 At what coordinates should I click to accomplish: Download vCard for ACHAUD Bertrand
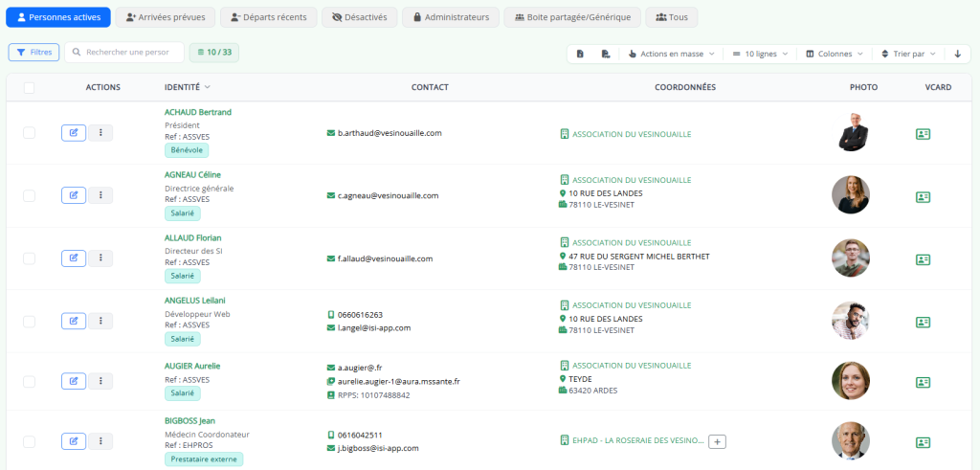[x=924, y=134]
